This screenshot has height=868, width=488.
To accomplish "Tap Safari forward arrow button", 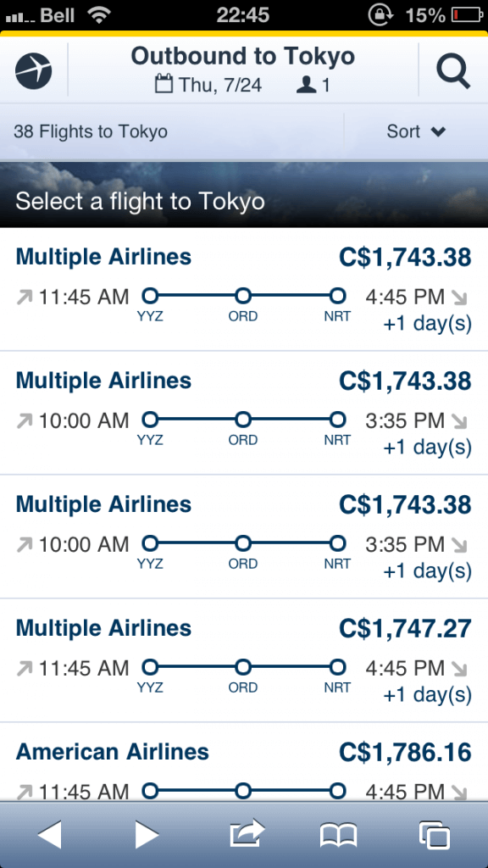I will (x=147, y=834).
